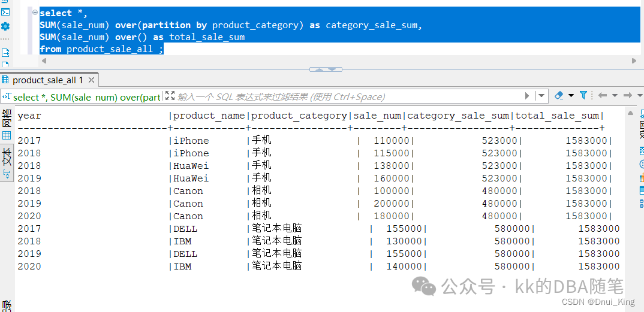Switch to text (文本) view mode
This screenshot has width=644, height=312.
(x=7, y=160)
